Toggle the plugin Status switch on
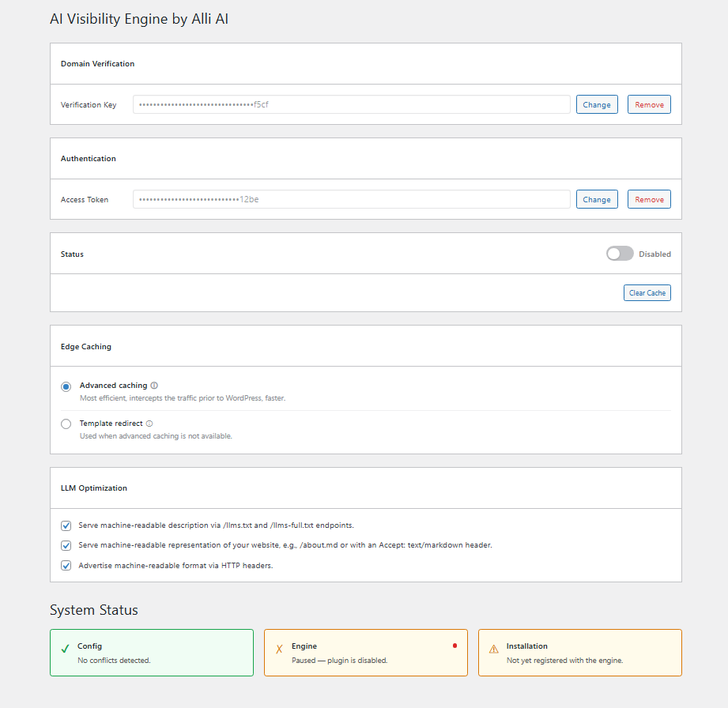 pyautogui.click(x=620, y=254)
